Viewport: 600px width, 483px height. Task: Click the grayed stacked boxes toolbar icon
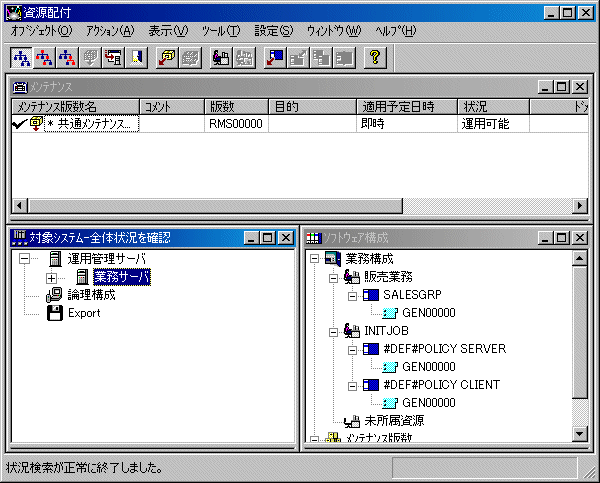(x=321, y=58)
